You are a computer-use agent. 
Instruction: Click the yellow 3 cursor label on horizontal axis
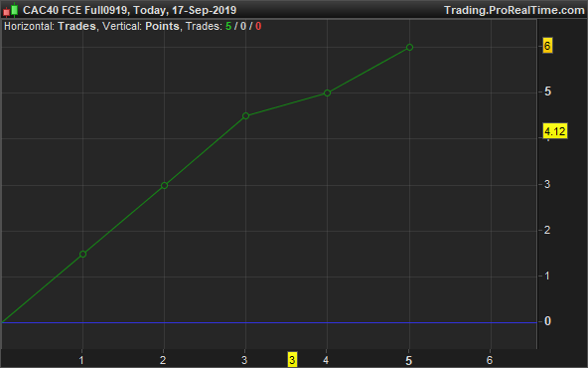click(292, 360)
